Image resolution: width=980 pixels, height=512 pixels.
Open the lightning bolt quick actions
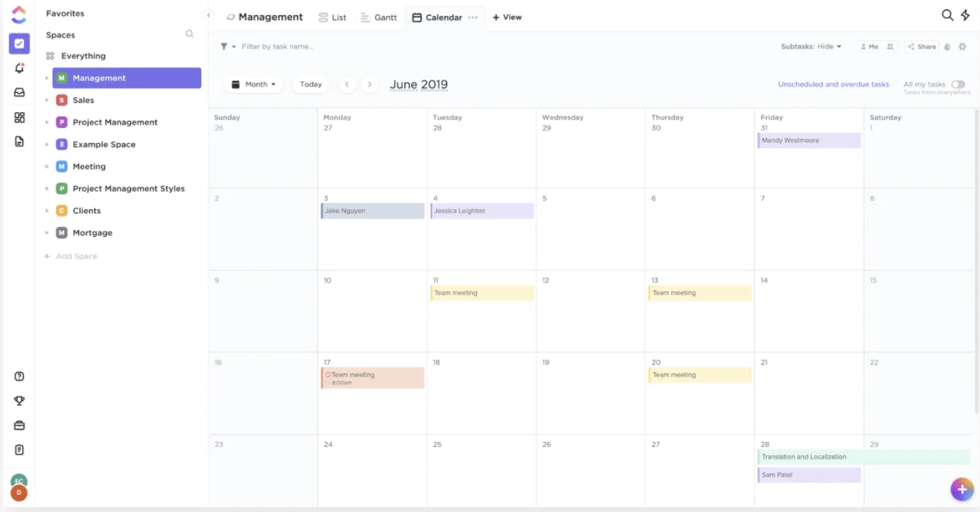tap(966, 15)
